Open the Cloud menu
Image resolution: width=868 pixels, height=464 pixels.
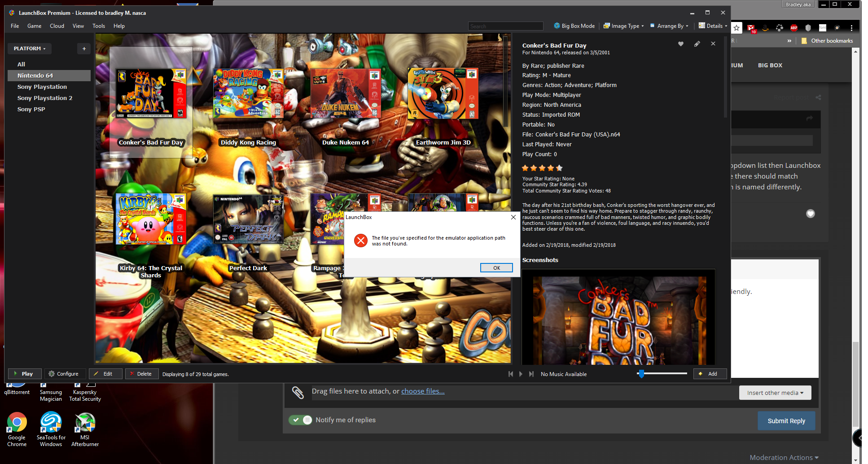[x=57, y=26]
